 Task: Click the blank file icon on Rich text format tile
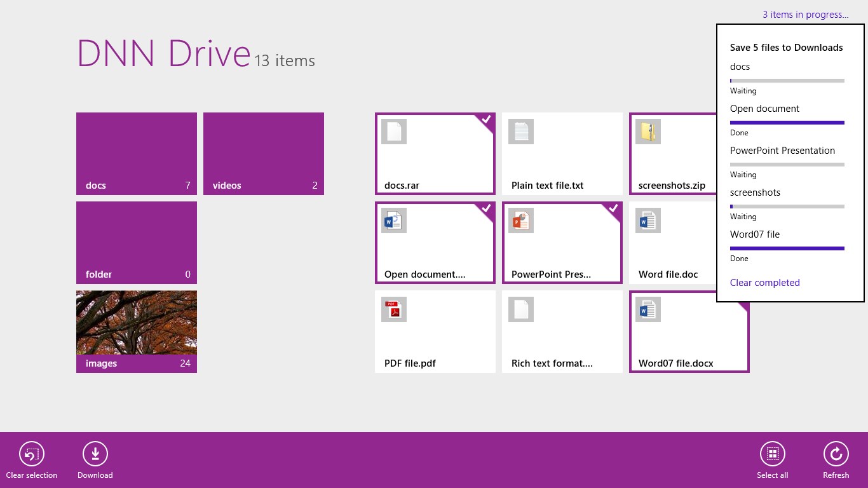(x=521, y=309)
